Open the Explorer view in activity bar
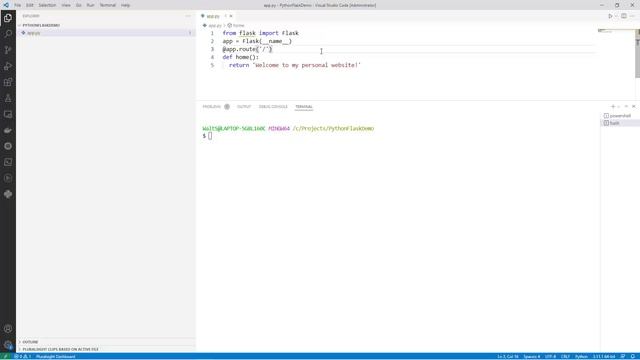The height and width of the screenshot is (360, 640). pyautogui.click(x=8, y=18)
